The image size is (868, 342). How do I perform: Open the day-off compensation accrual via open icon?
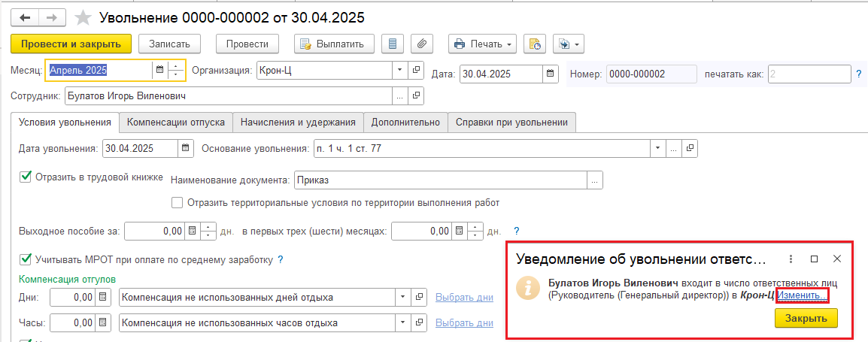click(x=419, y=297)
